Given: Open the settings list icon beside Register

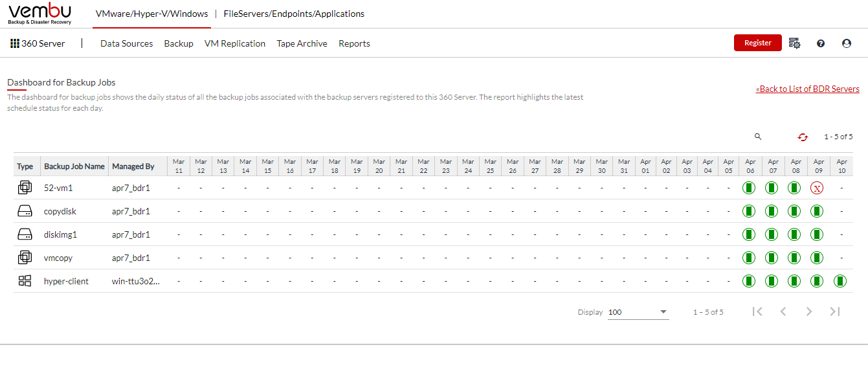Looking at the screenshot, I should tap(795, 43).
